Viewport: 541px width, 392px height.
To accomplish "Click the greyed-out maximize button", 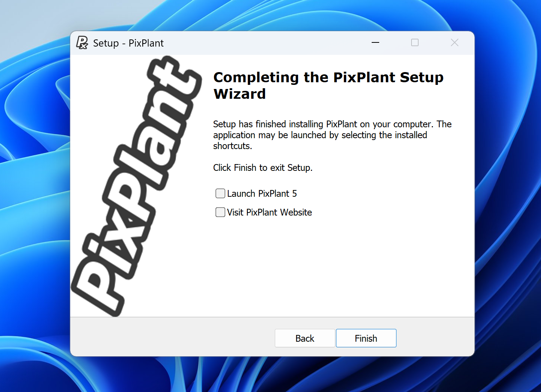I will click(415, 43).
